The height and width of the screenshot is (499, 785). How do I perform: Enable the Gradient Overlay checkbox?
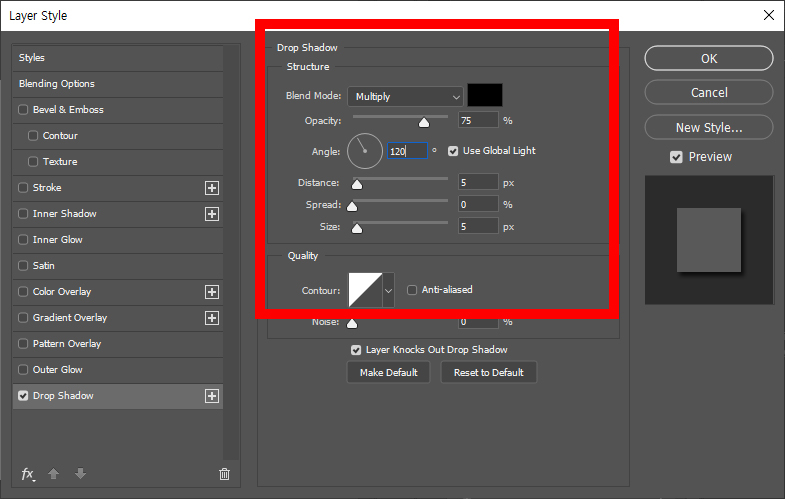click(x=23, y=318)
